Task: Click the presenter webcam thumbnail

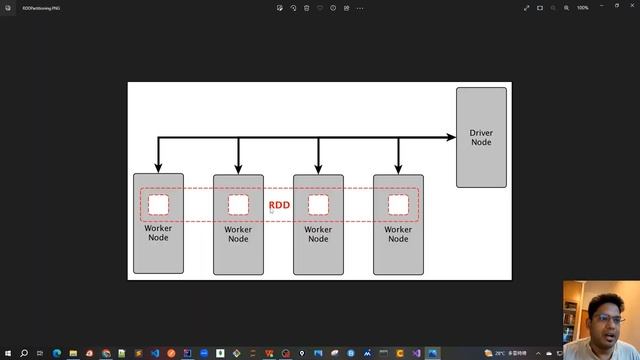Action: [601, 320]
